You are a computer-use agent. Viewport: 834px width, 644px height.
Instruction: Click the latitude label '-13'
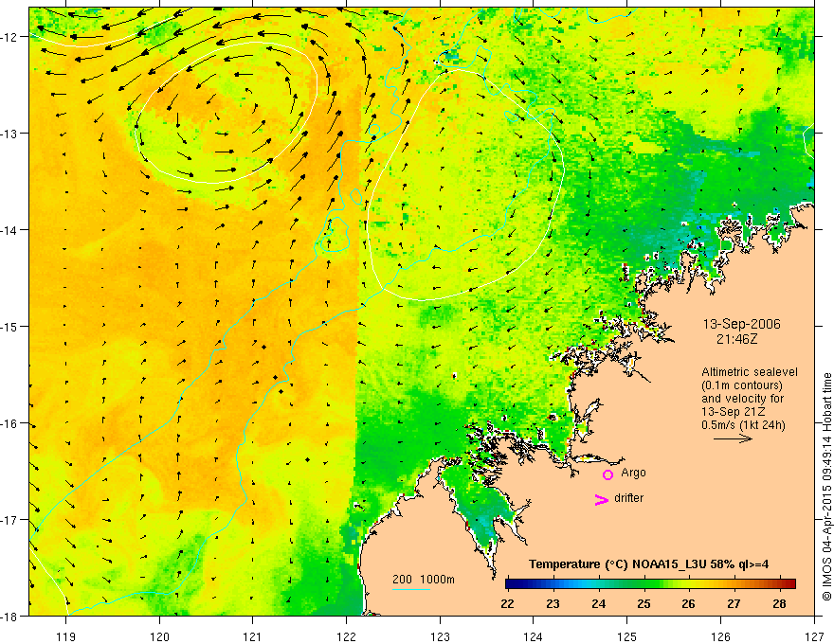[10, 134]
